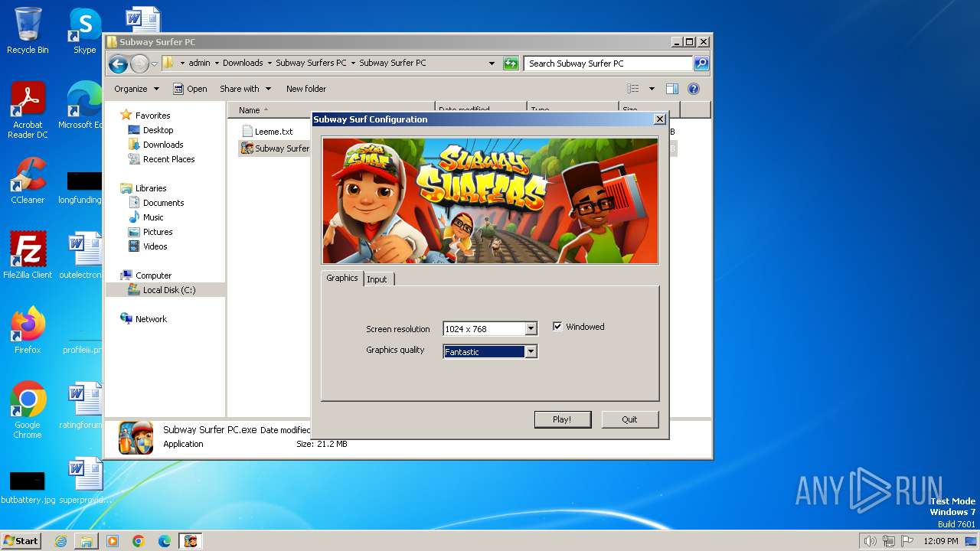Expand the Share with menu
Image resolution: width=980 pixels, height=551 pixels.
tap(245, 89)
